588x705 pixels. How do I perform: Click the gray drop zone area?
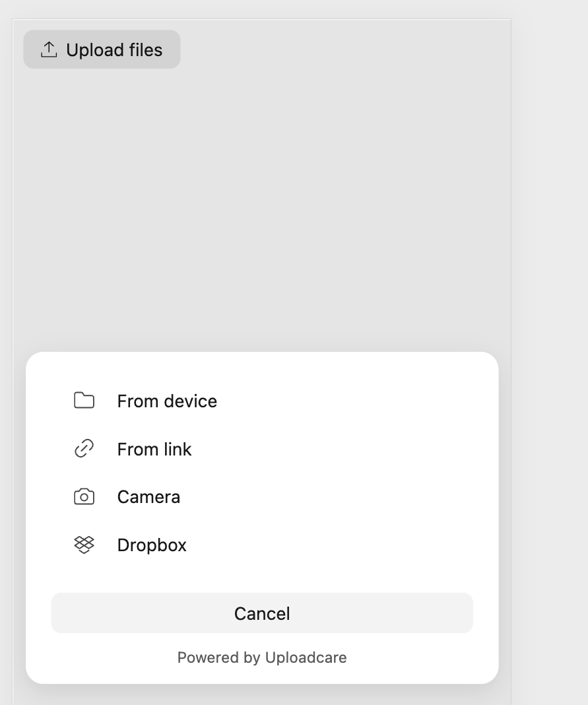tap(264, 198)
